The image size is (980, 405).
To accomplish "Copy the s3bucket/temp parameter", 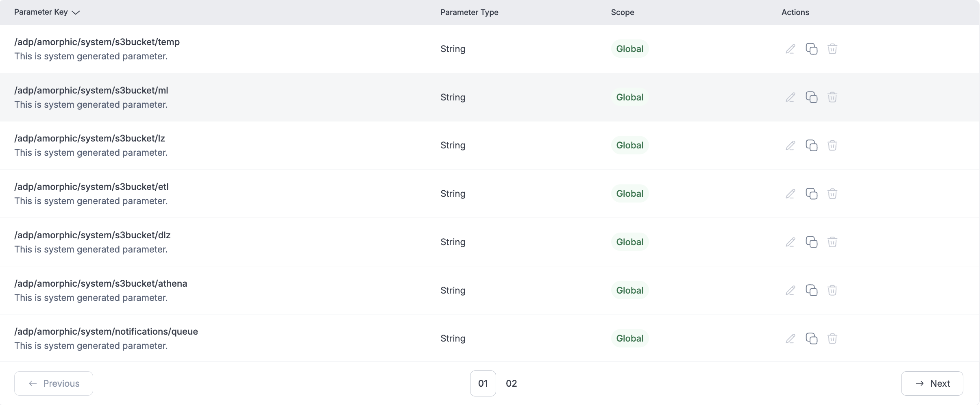I will pos(811,49).
